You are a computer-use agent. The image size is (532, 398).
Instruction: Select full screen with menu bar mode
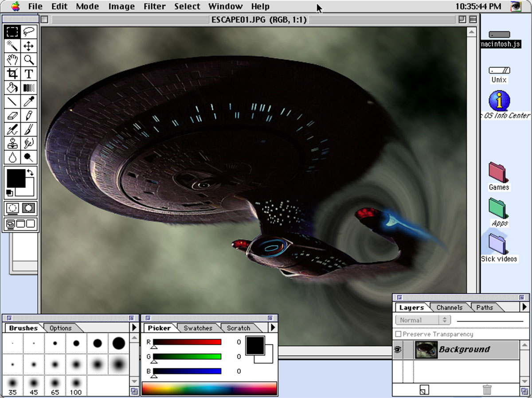21,224
